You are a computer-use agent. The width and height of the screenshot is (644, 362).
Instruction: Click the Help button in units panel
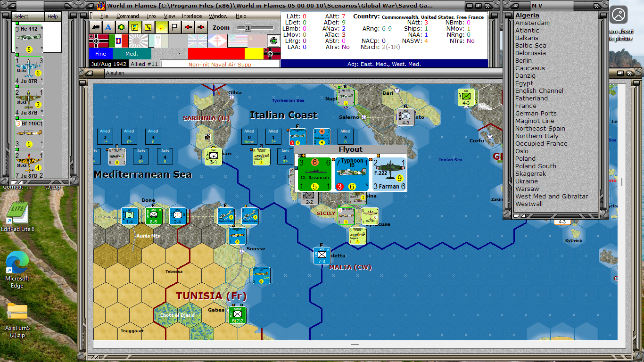[x=53, y=16]
